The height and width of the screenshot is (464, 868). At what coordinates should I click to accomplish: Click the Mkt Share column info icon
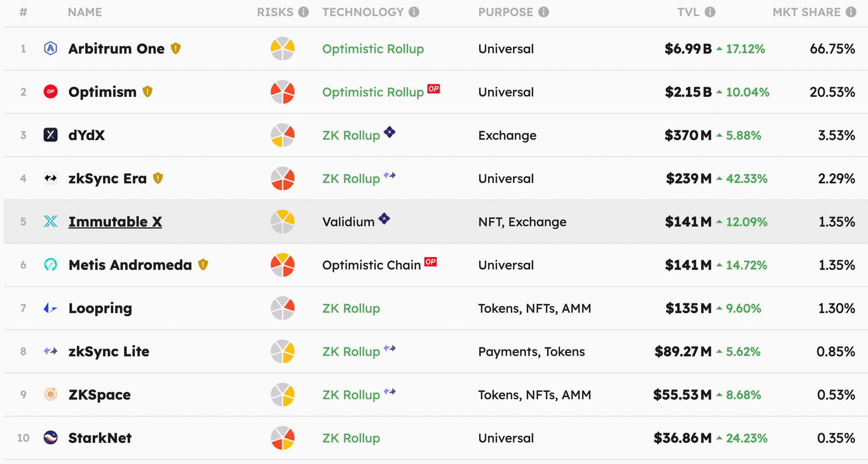tap(851, 12)
